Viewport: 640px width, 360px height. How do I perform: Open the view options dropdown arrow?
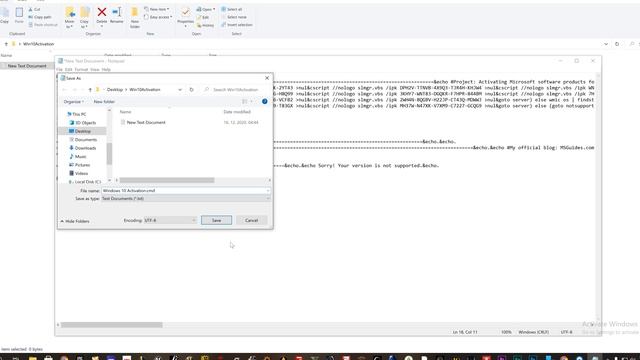252,102
